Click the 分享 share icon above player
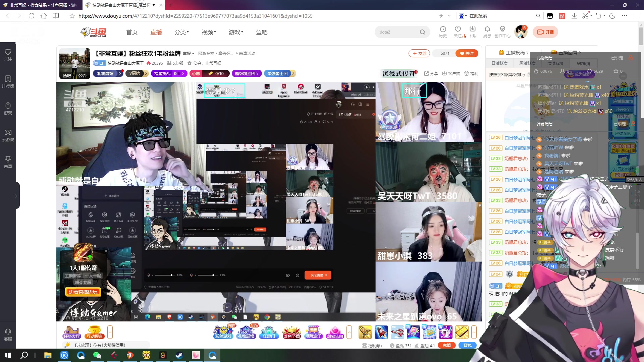Viewport: 644px width, 362px height. coord(431,73)
